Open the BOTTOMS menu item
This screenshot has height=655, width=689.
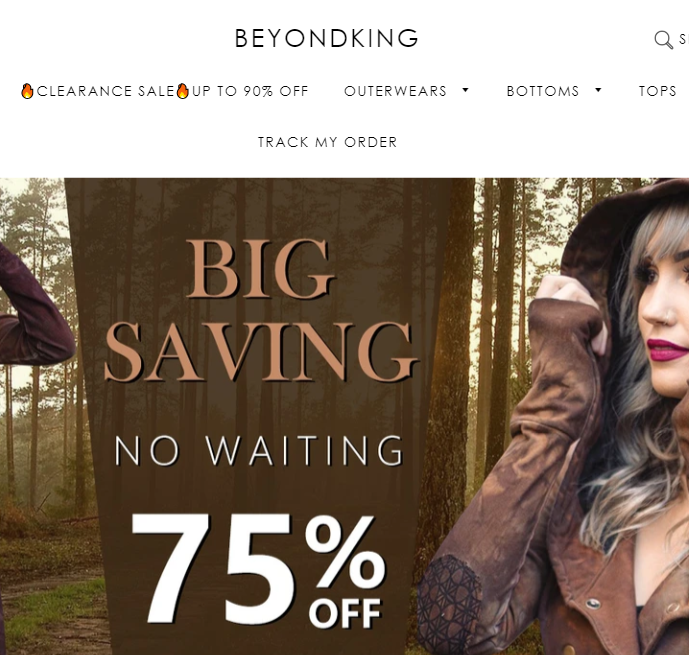pyautogui.click(x=543, y=91)
